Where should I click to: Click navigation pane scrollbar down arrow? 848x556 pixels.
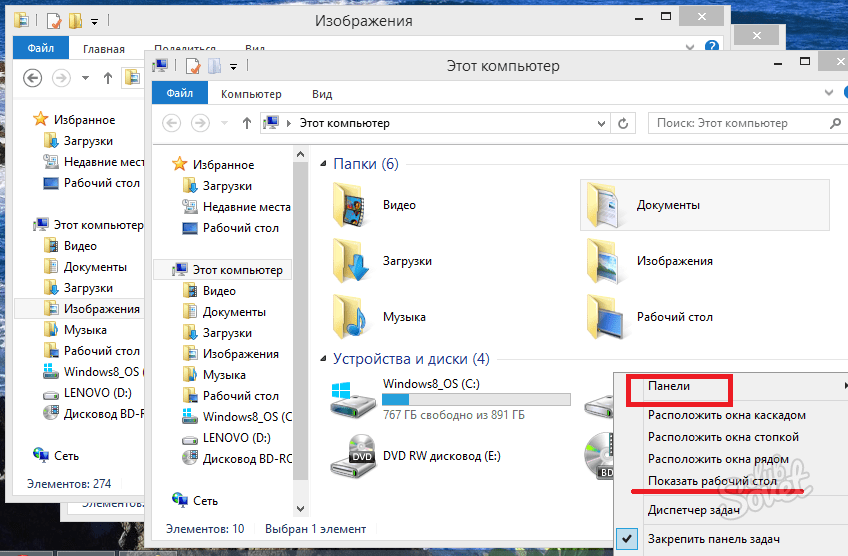pyautogui.click(x=301, y=509)
